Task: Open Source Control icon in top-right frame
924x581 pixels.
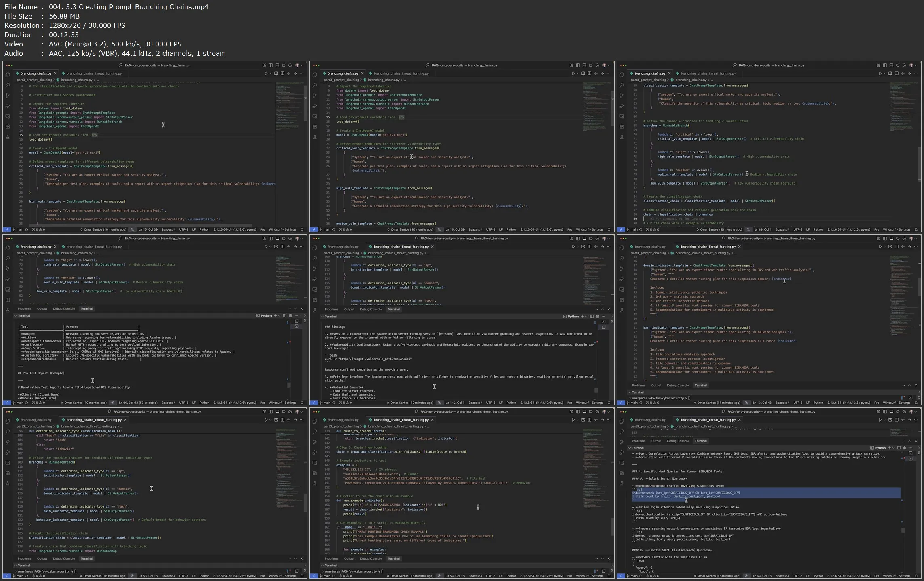Action: [622, 96]
